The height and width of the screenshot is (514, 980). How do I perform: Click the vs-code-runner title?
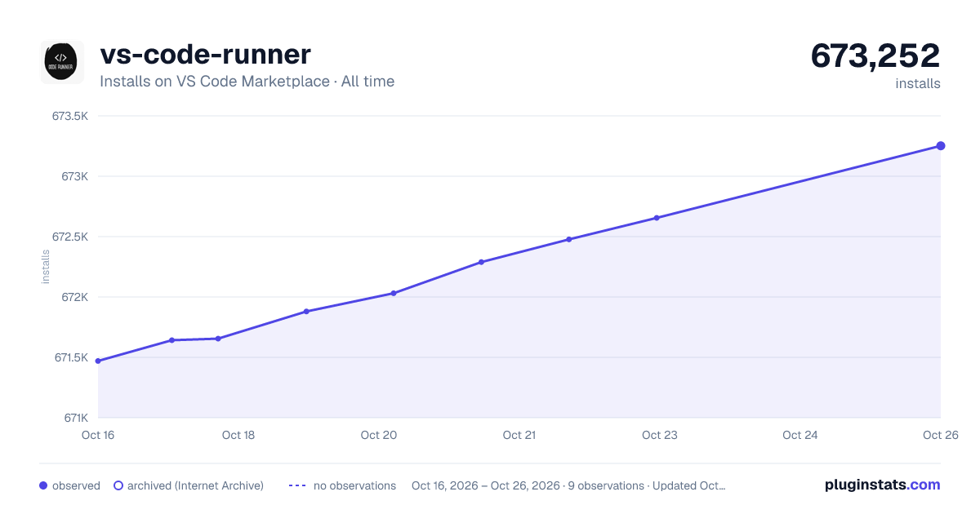[205, 55]
